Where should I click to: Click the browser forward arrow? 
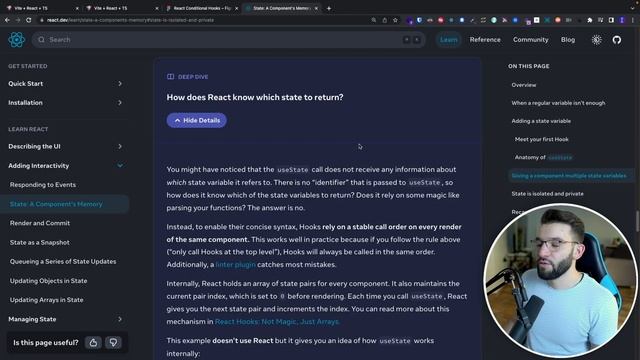coord(18,20)
